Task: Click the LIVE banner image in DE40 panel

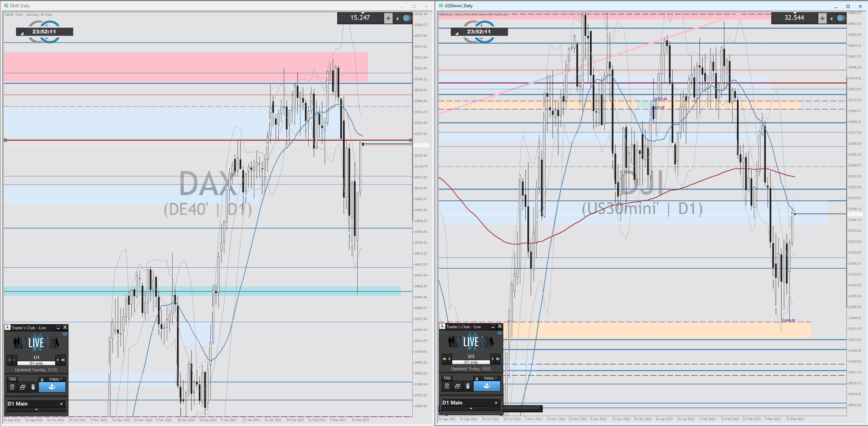Action: coord(36,343)
